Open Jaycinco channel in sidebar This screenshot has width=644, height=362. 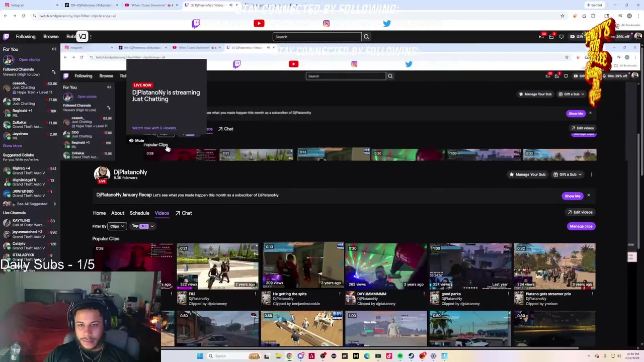pyautogui.click(x=30, y=136)
